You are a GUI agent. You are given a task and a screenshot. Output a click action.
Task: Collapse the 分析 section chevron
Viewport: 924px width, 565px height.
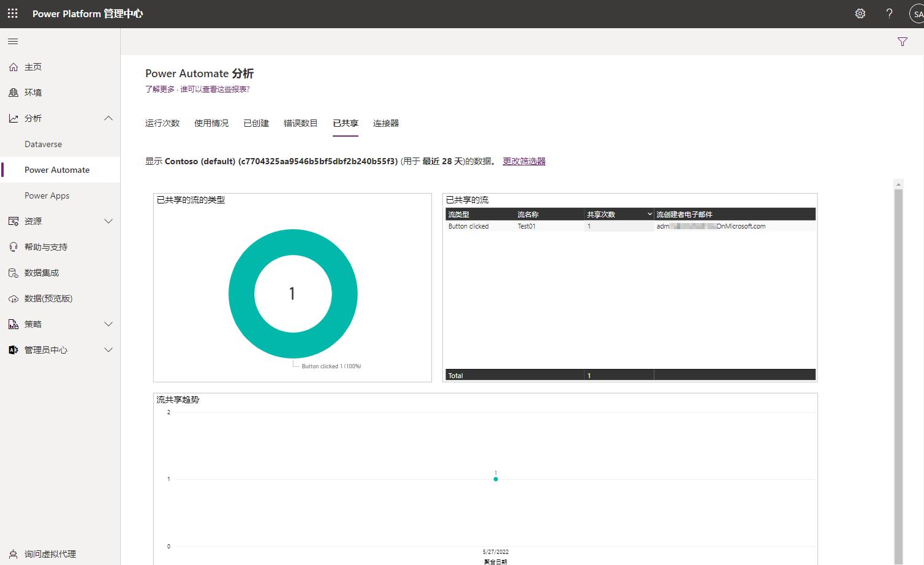[x=108, y=118]
